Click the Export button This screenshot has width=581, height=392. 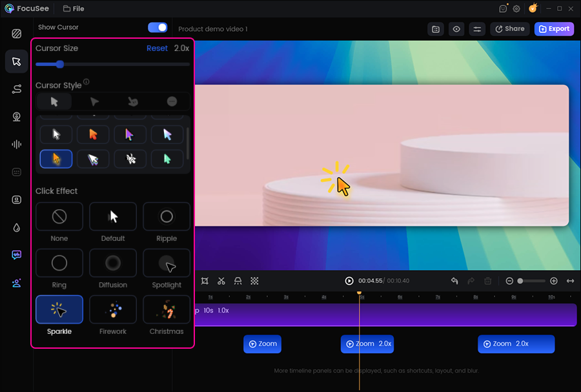tap(554, 29)
